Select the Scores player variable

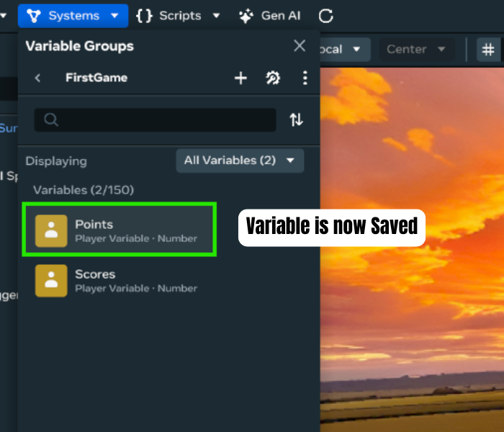(119, 280)
